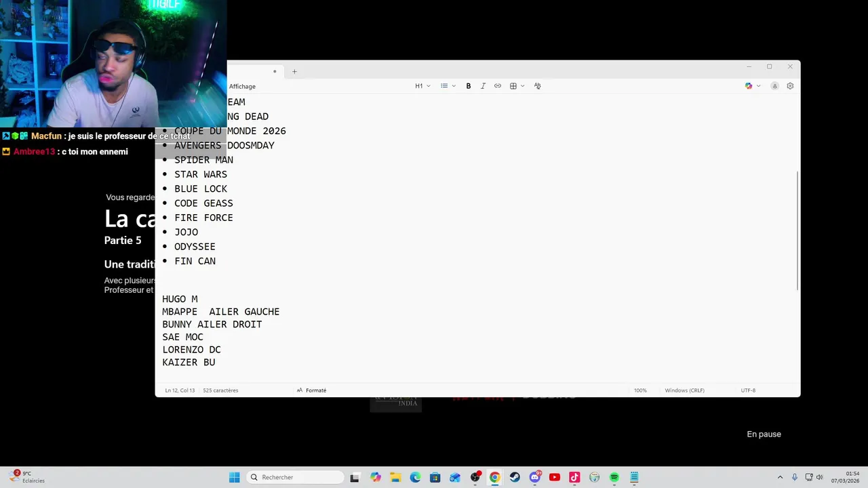Image resolution: width=868 pixels, height=488 pixels.
Task: Click the line STAR WARS
Action: tap(201, 174)
